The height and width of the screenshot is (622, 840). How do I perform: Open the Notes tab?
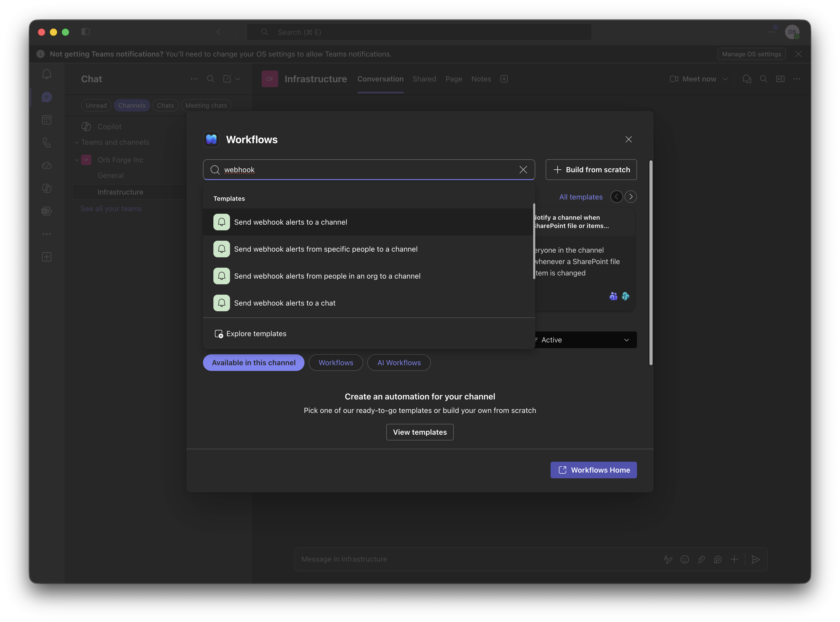pos(481,79)
